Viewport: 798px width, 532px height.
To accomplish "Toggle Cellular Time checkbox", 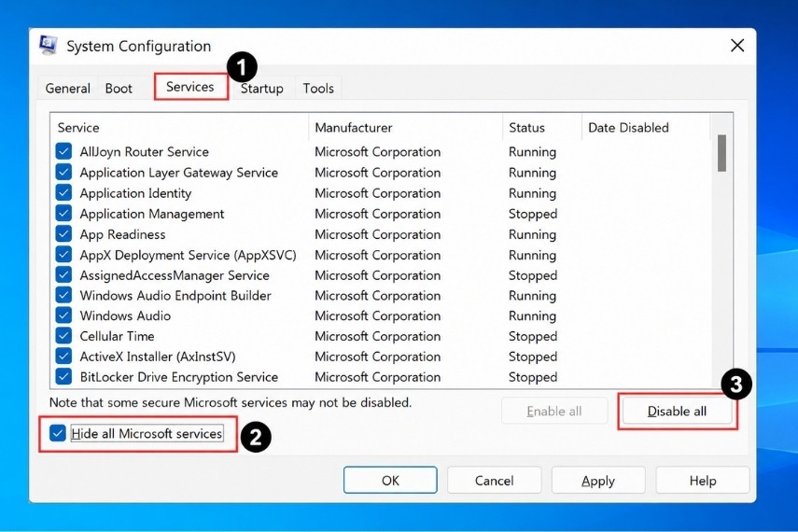I will coord(63,335).
